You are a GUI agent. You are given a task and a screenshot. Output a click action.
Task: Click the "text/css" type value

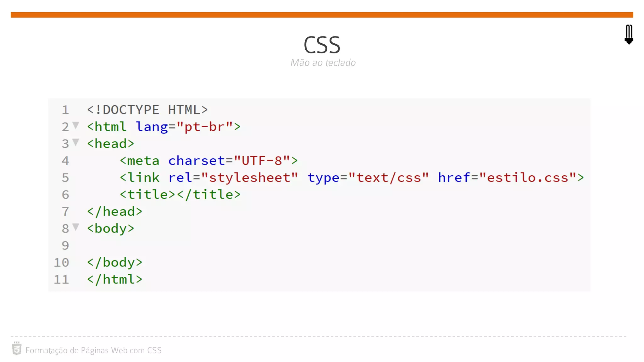click(x=388, y=178)
